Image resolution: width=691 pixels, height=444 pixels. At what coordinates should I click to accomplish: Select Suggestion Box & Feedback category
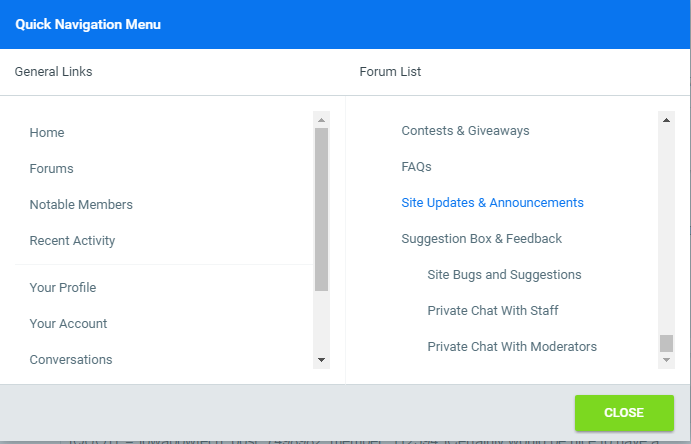(481, 239)
